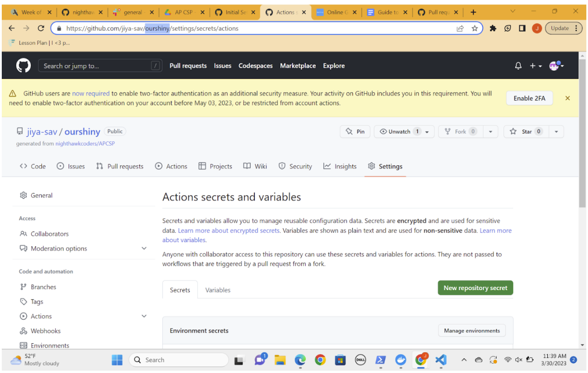Screen dimensions: 588x373
Task: Expand Actions section chevron in sidebar
Action: 144,316
